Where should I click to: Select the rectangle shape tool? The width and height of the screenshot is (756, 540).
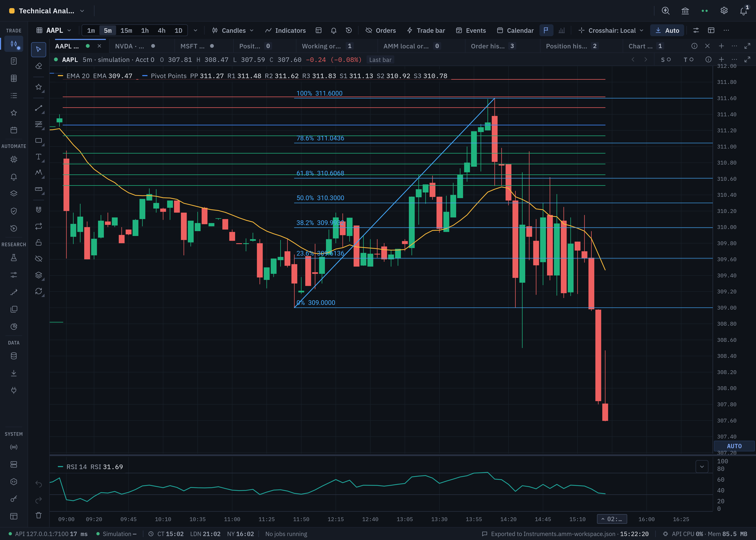39,141
